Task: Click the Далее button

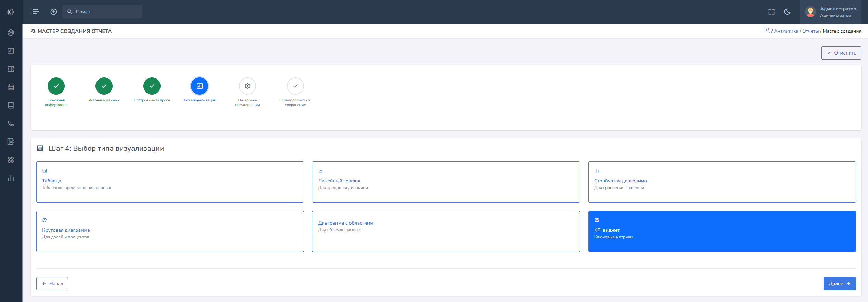Action: 839,283
